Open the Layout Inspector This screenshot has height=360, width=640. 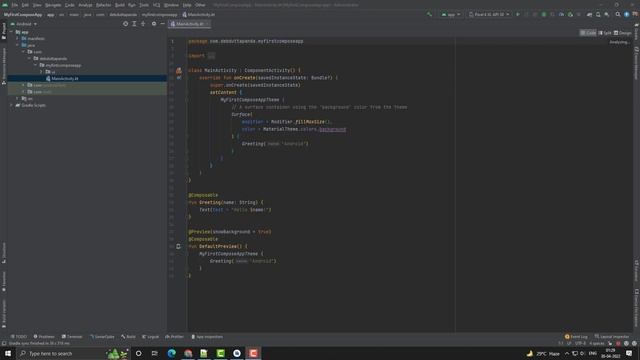(612, 337)
